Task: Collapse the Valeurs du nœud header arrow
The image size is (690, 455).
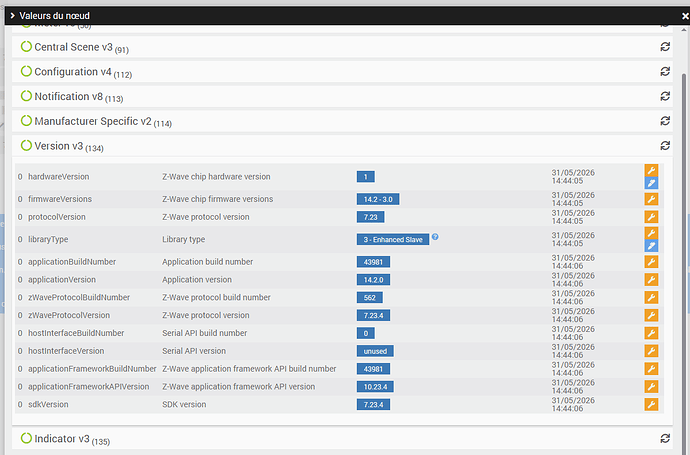Action: pyautogui.click(x=12, y=16)
